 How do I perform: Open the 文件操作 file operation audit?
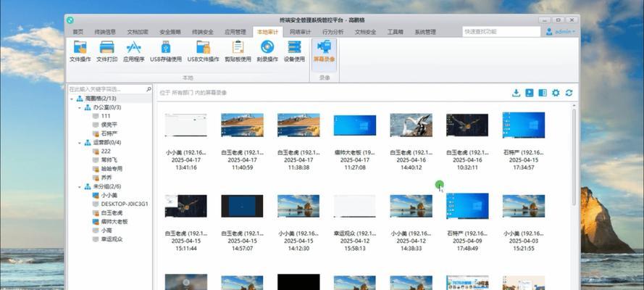(80, 51)
